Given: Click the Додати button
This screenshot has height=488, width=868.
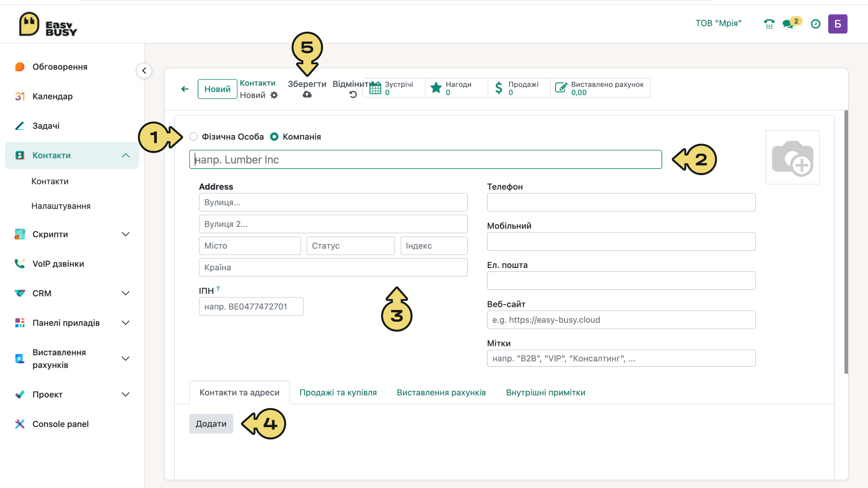Looking at the screenshot, I should (x=211, y=424).
